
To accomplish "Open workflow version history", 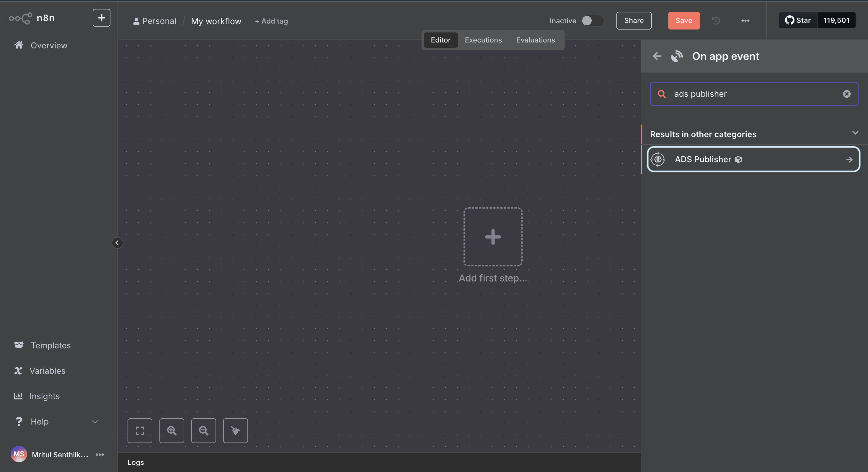I will 716,21.
